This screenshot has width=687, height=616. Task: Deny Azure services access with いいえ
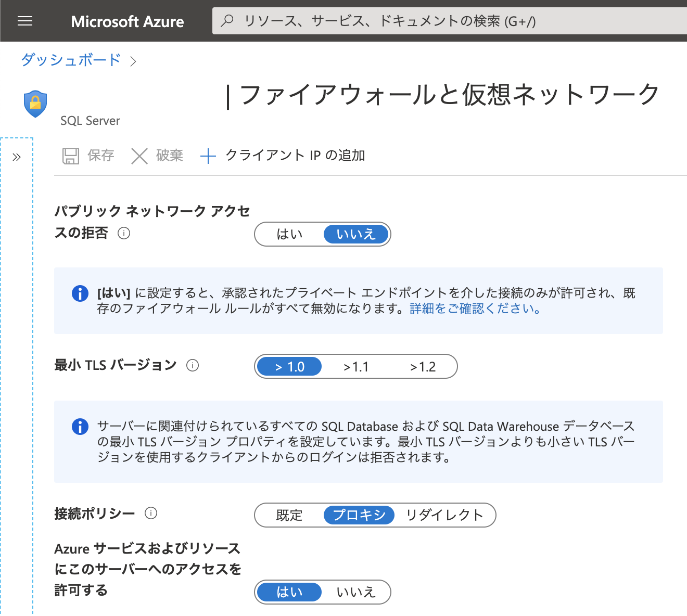[x=356, y=592]
